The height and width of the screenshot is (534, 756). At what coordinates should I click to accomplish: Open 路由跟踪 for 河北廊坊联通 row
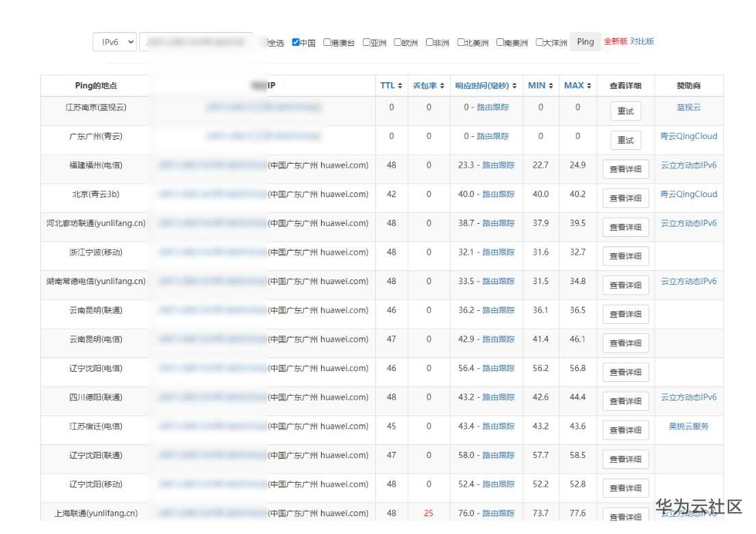click(499, 223)
